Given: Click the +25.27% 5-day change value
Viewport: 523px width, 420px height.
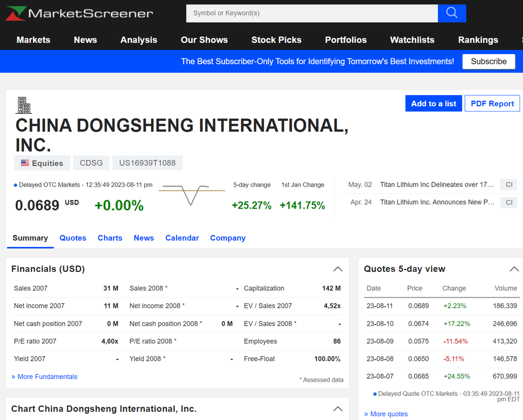Looking at the screenshot, I should tap(252, 205).
